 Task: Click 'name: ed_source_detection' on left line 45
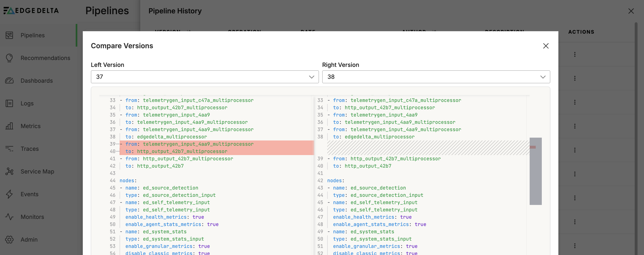point(162,188)
